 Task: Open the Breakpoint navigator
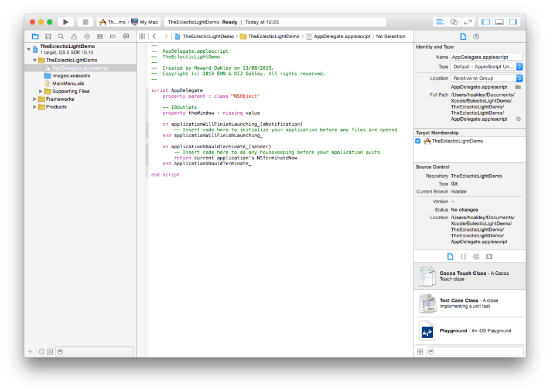click(113, 36)
